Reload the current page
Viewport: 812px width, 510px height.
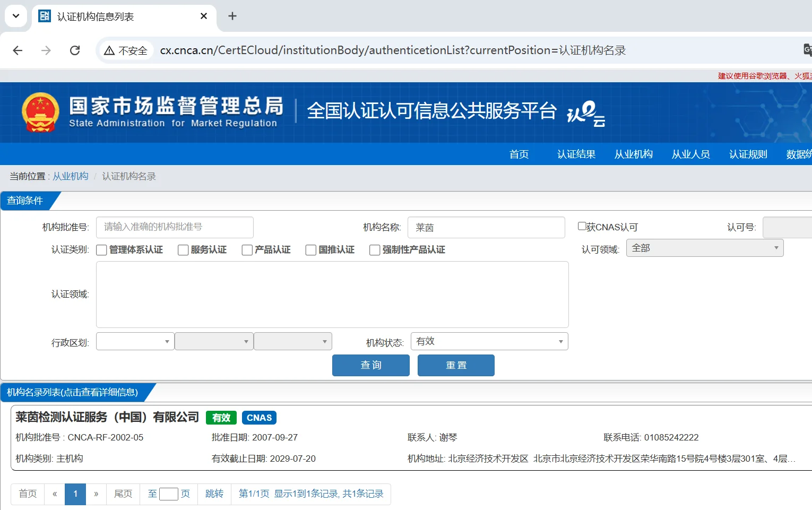75,50
